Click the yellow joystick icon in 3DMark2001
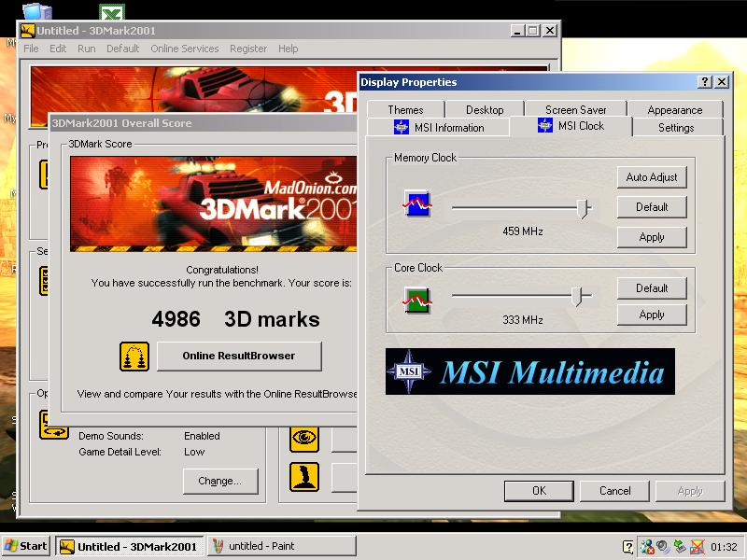 (304, 477)
